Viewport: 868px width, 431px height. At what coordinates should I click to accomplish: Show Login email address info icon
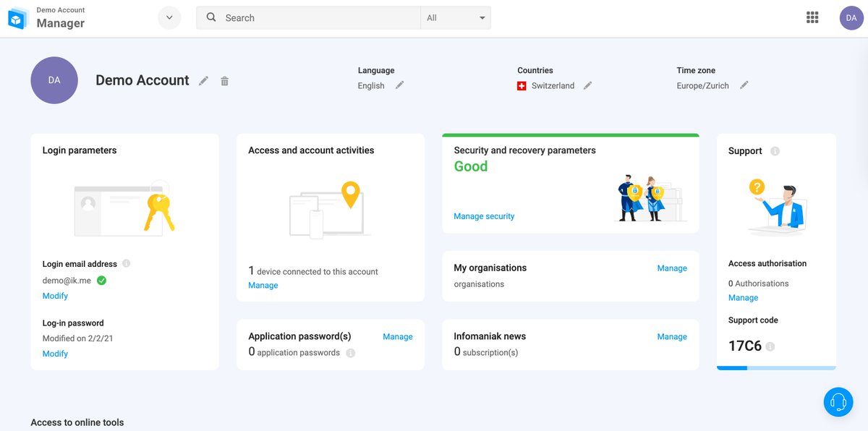(127, 263)
